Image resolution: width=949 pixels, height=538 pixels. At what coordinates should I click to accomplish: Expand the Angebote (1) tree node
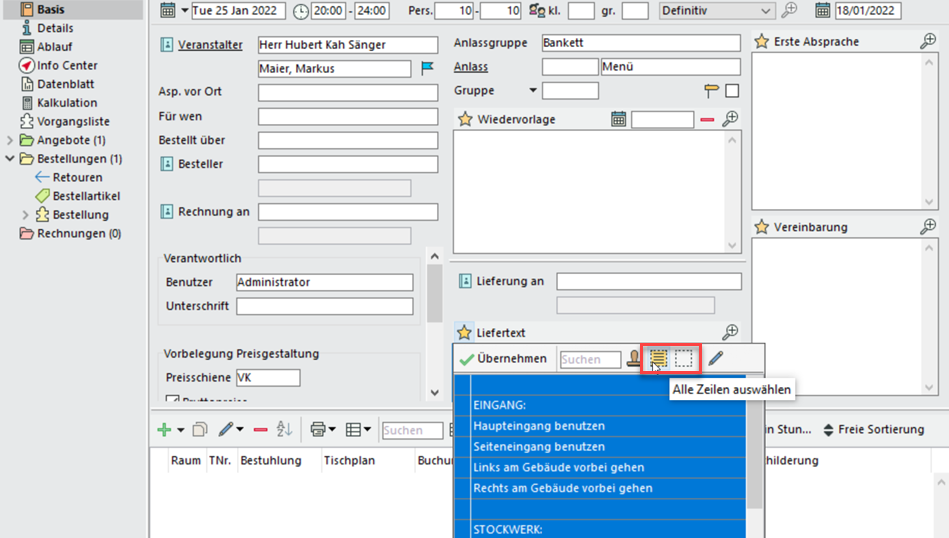pos(10,140)
